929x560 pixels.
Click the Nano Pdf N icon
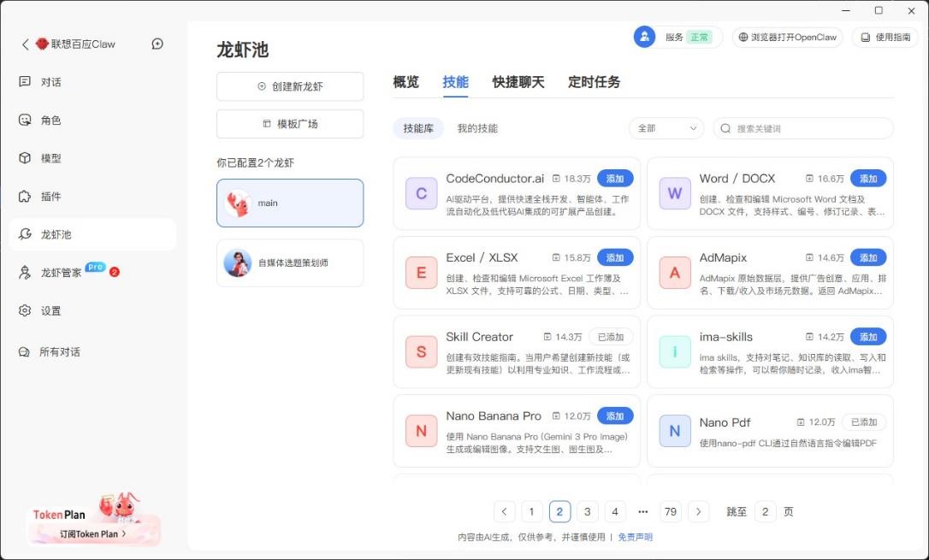pyautogui.click(x=675, y=430)
